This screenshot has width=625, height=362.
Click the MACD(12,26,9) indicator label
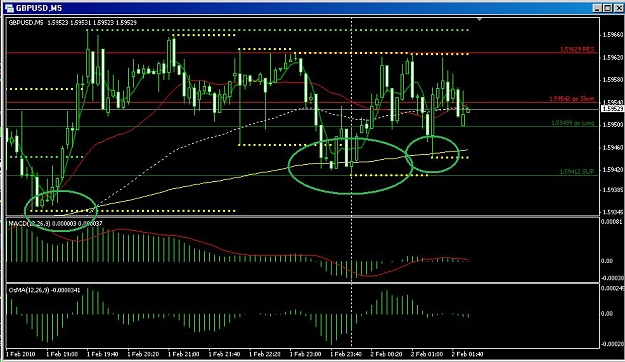pos(55,224)
